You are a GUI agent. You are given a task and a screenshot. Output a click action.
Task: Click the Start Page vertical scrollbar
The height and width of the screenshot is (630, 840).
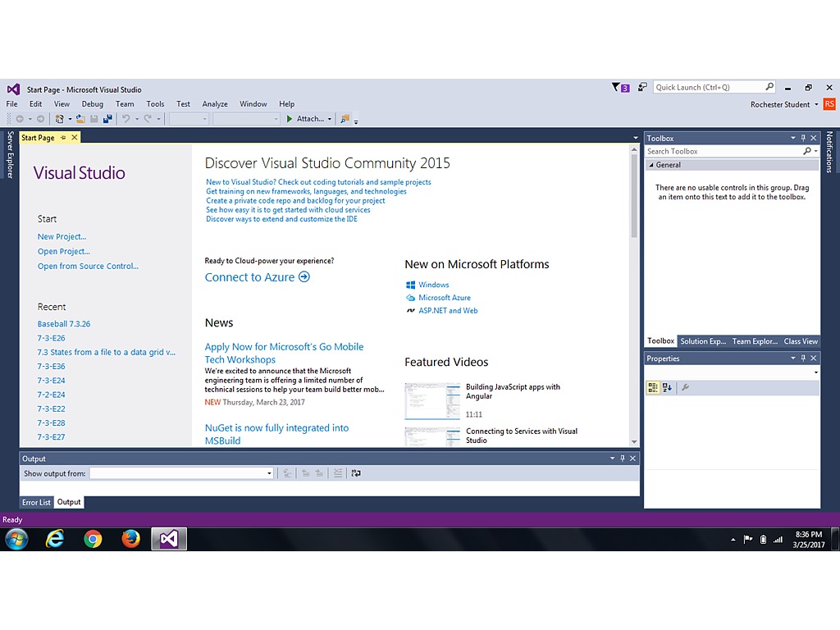pyautogui.click(x=634, y=197)
